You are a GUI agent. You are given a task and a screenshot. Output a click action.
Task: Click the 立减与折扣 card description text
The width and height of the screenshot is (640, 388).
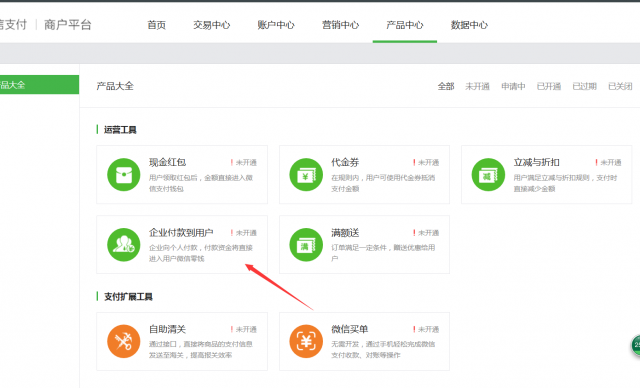[x=565, y=183]
